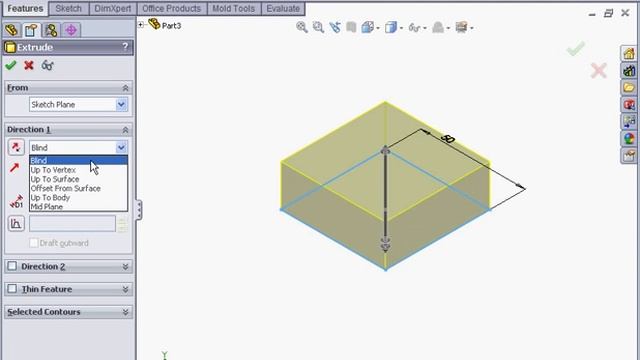Open View Orientation dropdown icon
This screenshot has height=360, width=640.
pos(368,27)
